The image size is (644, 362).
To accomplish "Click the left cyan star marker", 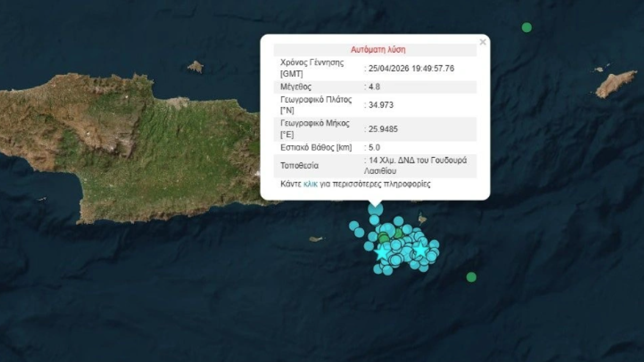I will click(x=382, y=252).
